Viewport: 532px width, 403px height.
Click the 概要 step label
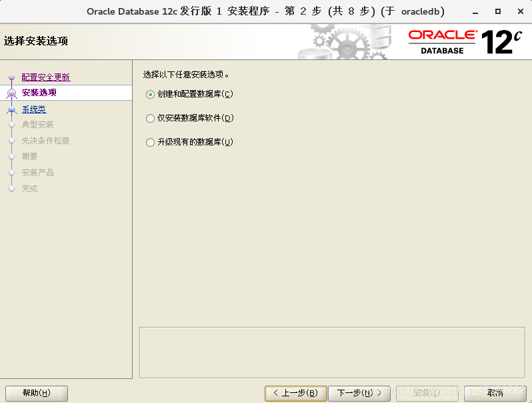(29, 157)
